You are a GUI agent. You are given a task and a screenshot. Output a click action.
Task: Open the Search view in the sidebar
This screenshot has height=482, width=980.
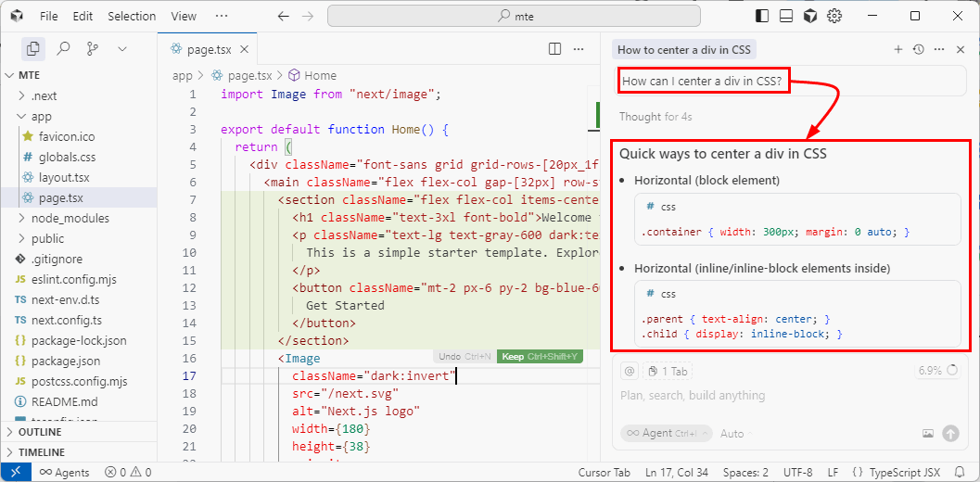coord(63,49)
